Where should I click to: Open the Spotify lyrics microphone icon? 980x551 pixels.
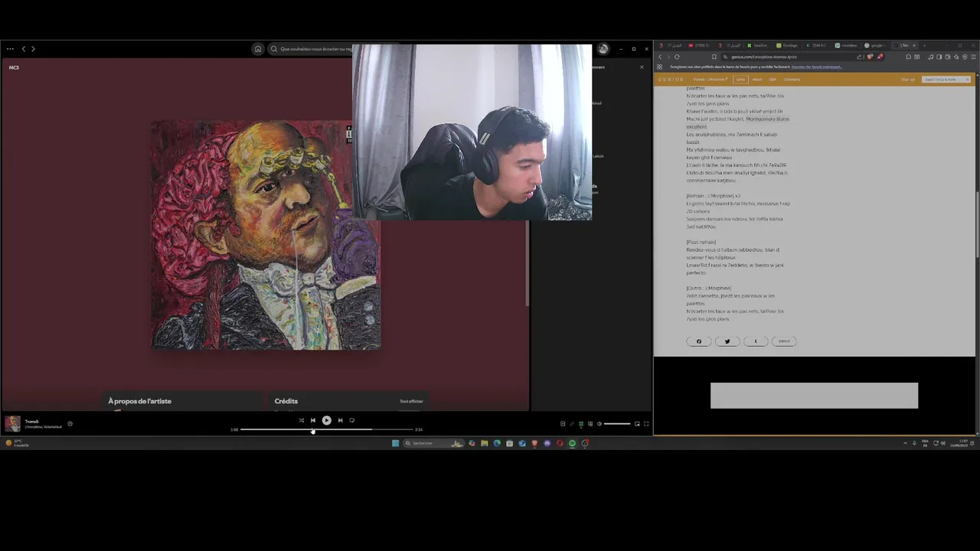click(572, 424)
